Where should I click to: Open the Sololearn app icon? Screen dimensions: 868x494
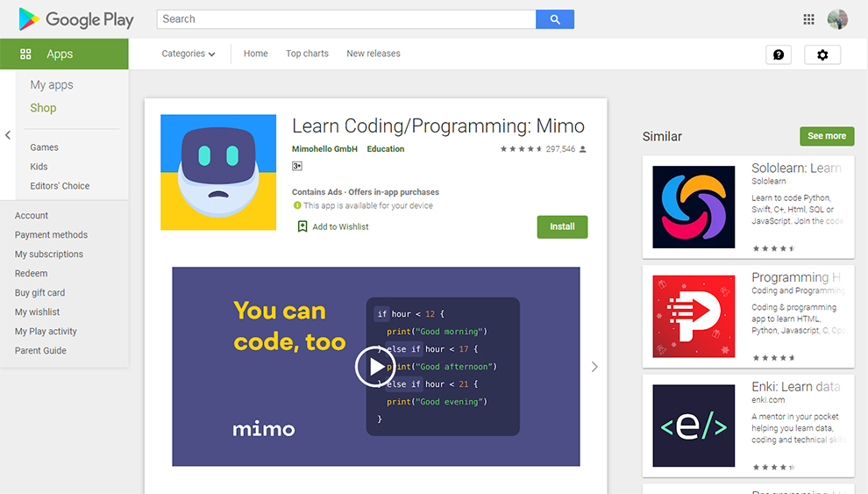pyautogui.click(x=694, y=207)
